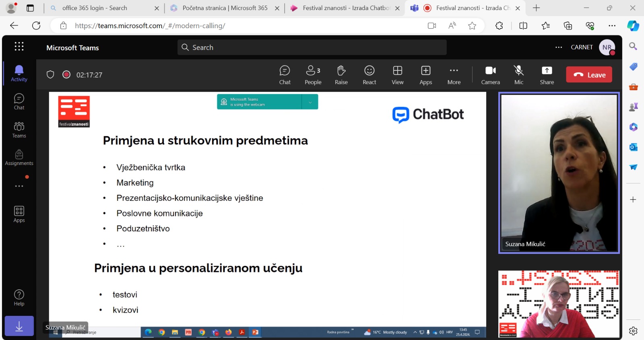The width and height of the screenshot is (644, 340).
Task: Open Chat in the Teams left sidebar
Action: [19, 102]
